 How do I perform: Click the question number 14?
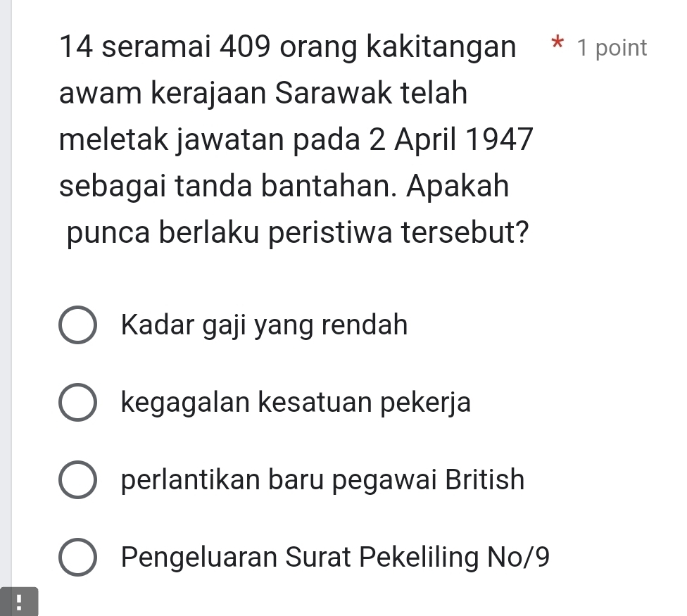(x=77, y=48)
